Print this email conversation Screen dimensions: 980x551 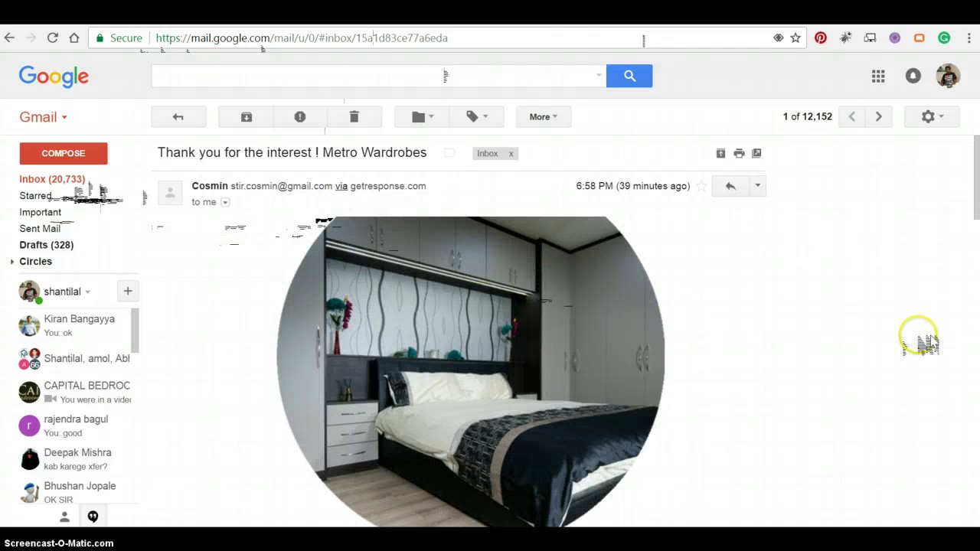tap(739, 153)
